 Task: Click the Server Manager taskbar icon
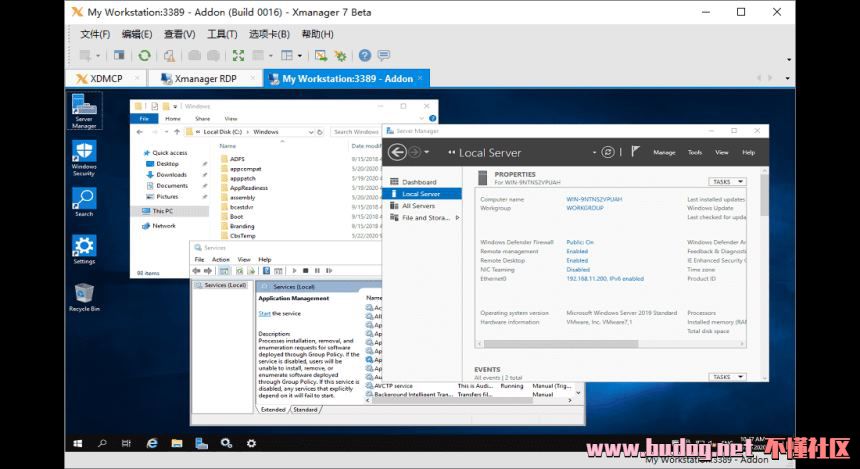tap(201, 443)
